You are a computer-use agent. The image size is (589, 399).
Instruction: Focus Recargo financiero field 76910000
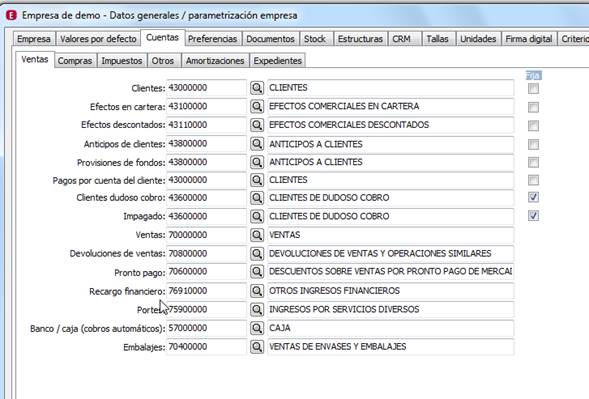206,291
